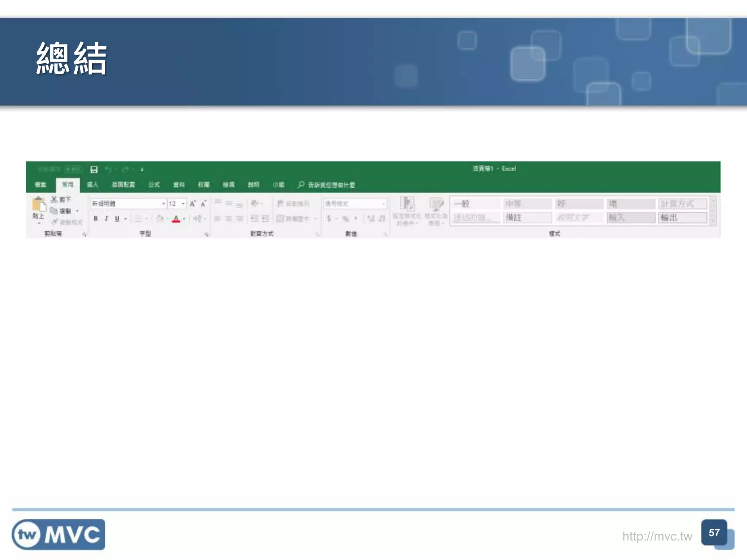
Task: Select the 備註 cell style
Action: tap(527, 218)
